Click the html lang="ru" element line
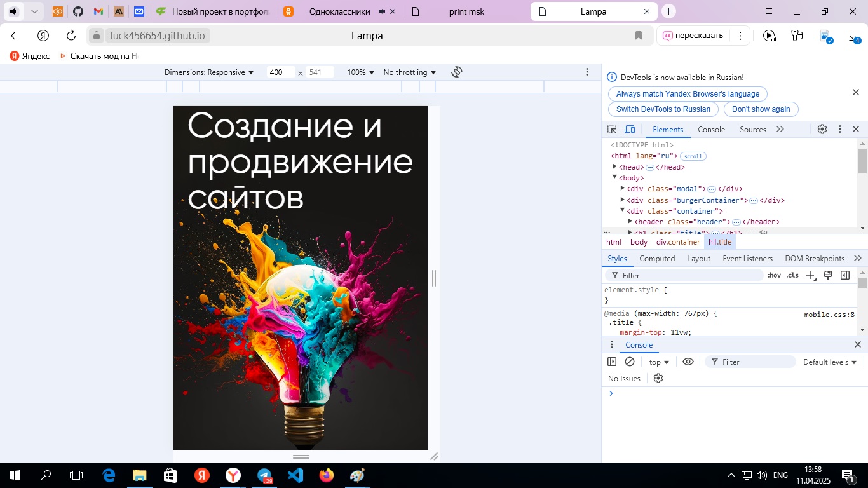Screen dimensions: 868x488 (x=644, y=156)
